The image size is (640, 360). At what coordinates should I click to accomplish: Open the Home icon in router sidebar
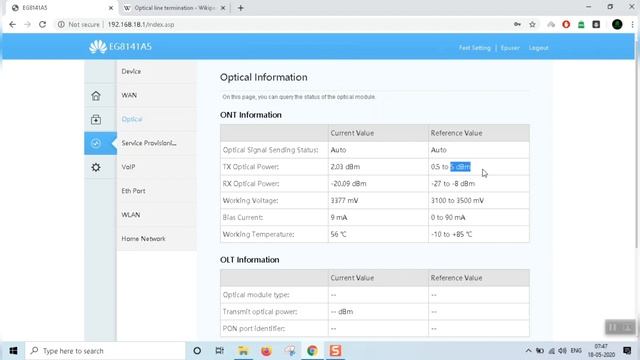(96, 96)
